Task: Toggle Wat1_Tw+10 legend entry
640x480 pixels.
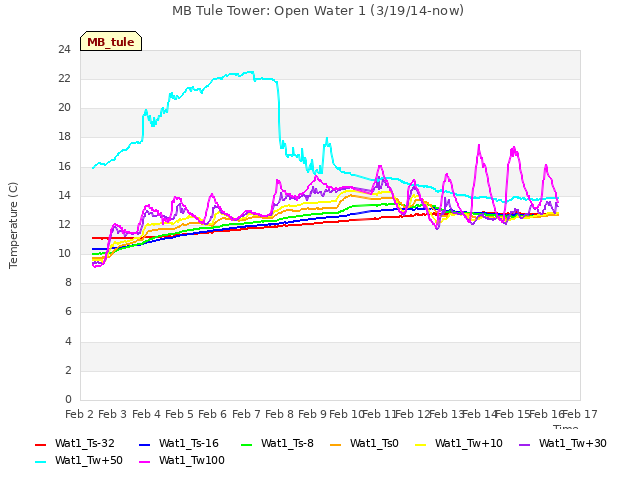Action: [459, 443]
